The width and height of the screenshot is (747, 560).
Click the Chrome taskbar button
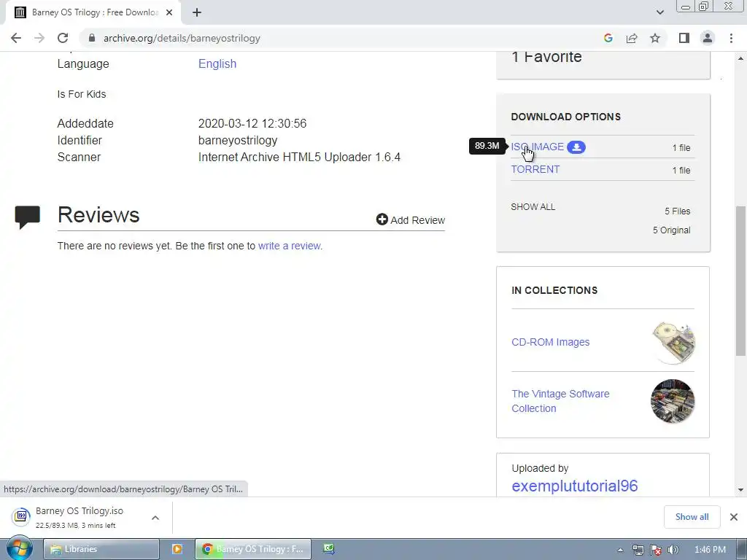click(253, 549)
